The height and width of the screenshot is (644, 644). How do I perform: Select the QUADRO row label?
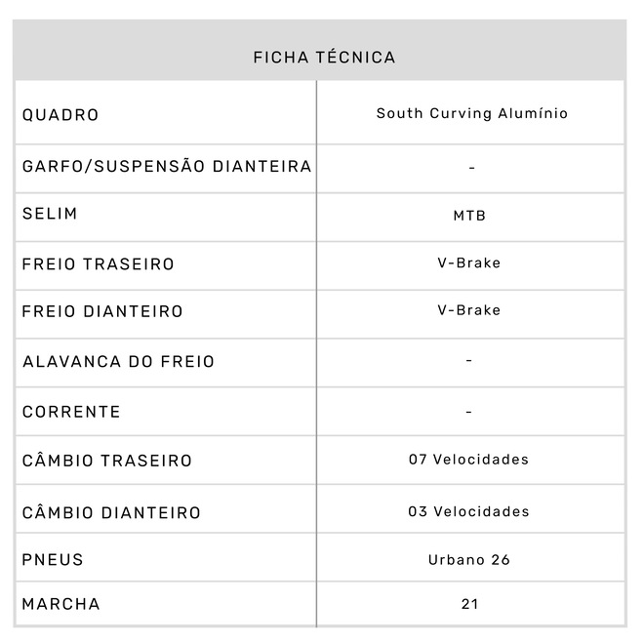pyautogui.click(x=60, y=115)
